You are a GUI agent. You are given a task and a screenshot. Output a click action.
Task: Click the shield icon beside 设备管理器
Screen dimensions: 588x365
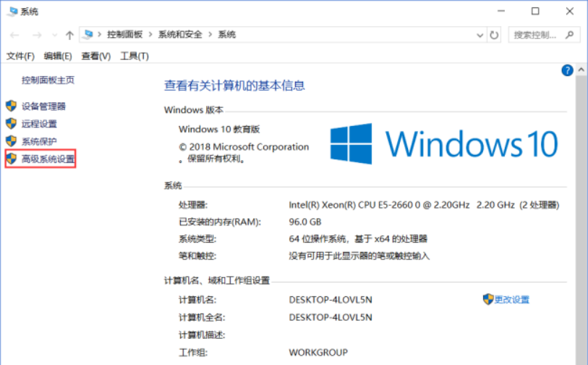click(x=12, y=106)
